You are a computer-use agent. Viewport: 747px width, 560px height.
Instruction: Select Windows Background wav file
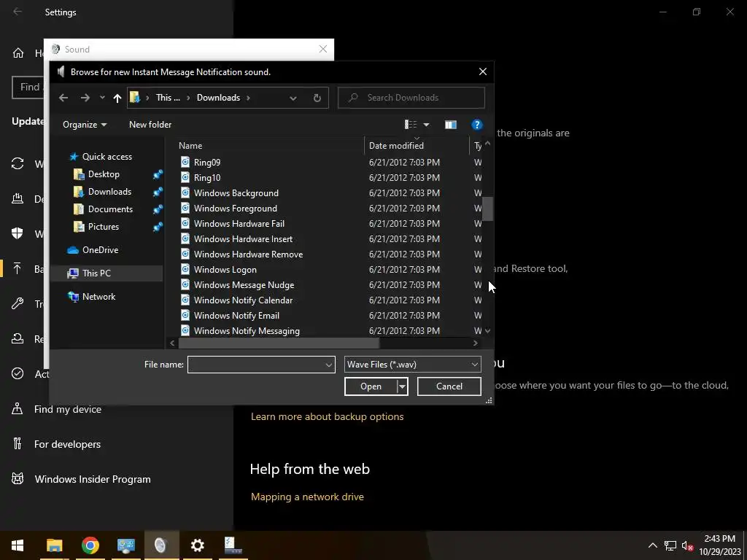click(x=236, y=192)
